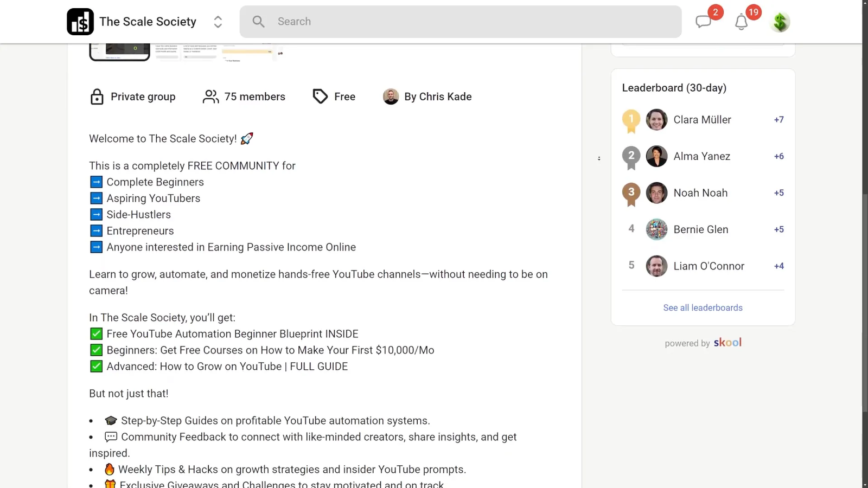This screenshot has height=488, width=868.
Task: Open Clara Müller's profile picture
Action: pyautogui.click(x=656, y=119)
